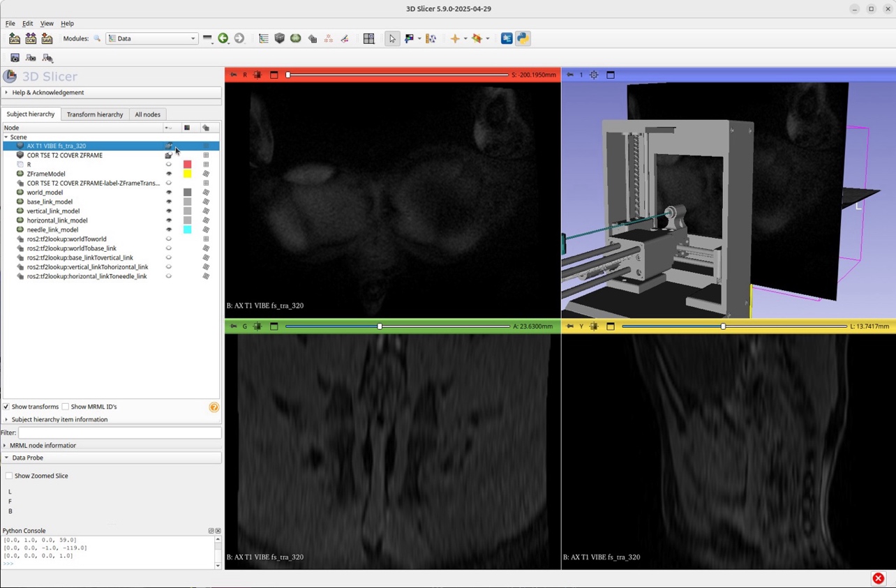Go back to the previous module
Screen dimensions: 896x588
coord(223,38)
